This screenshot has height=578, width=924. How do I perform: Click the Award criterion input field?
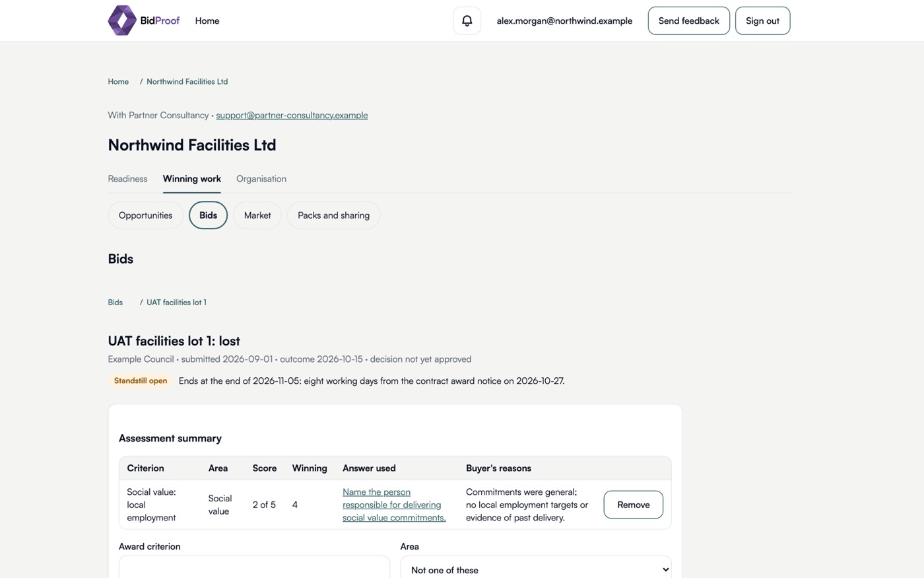(x=254, y=569)
